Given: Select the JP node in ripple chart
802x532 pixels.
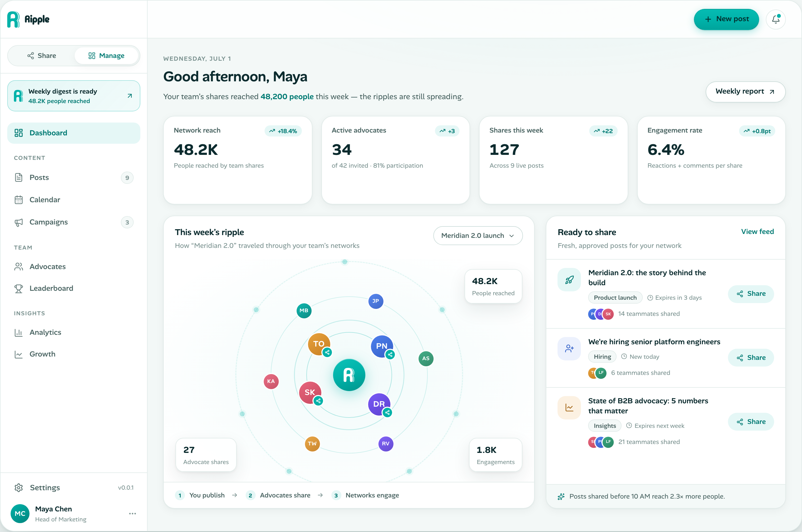Looking at the screenshot, I should click(x=376, y=301).
